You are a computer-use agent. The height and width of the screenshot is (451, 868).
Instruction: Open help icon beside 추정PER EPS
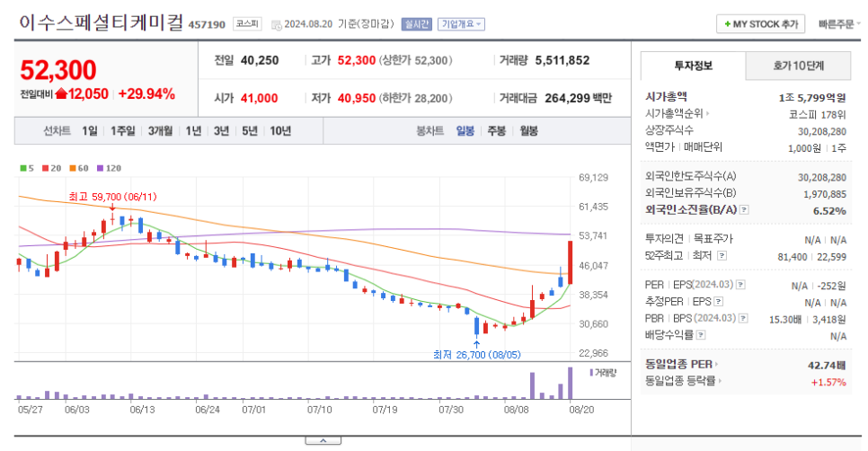719,302
